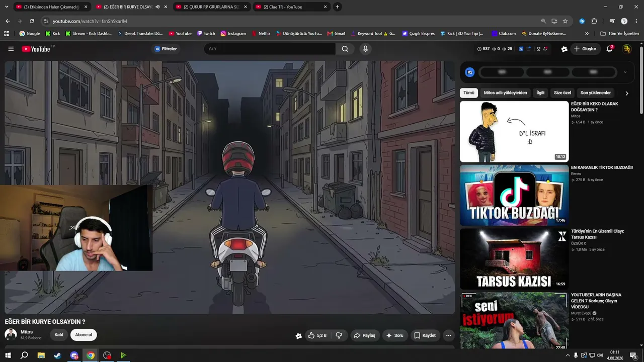Click the Abone ol subscribe button

[x=84, y=335]
